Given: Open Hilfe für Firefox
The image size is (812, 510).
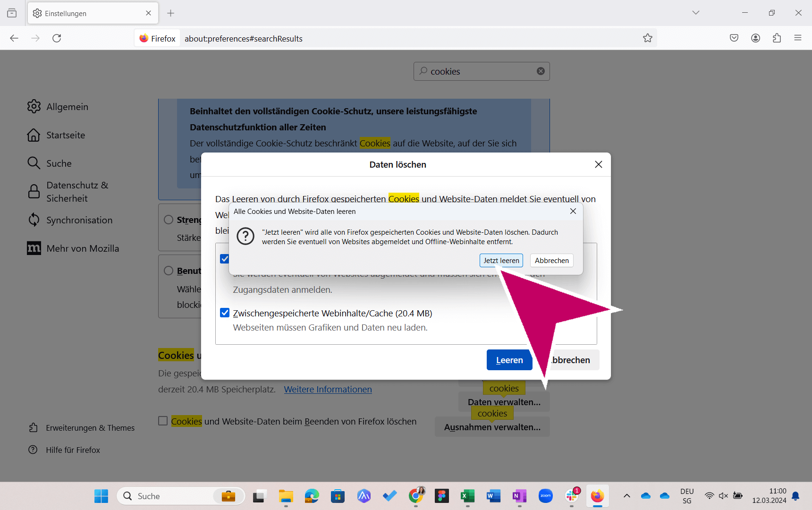Looking at the screenshot, I should (x=64, y=450).
